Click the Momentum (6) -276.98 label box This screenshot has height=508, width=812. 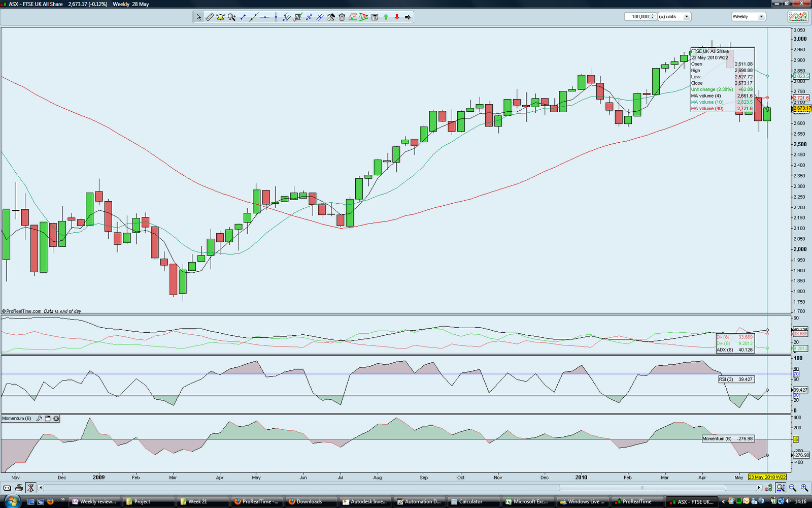728,438
